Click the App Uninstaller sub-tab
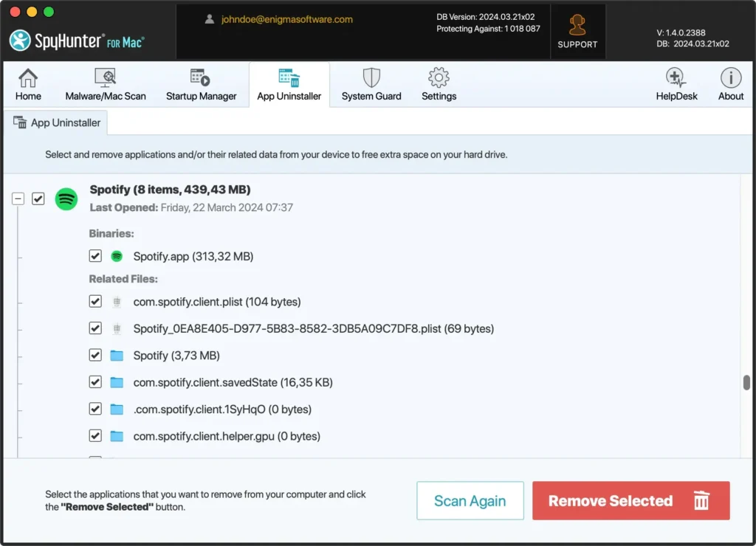The width and height of the screenshot is (756, 546). 57,123
